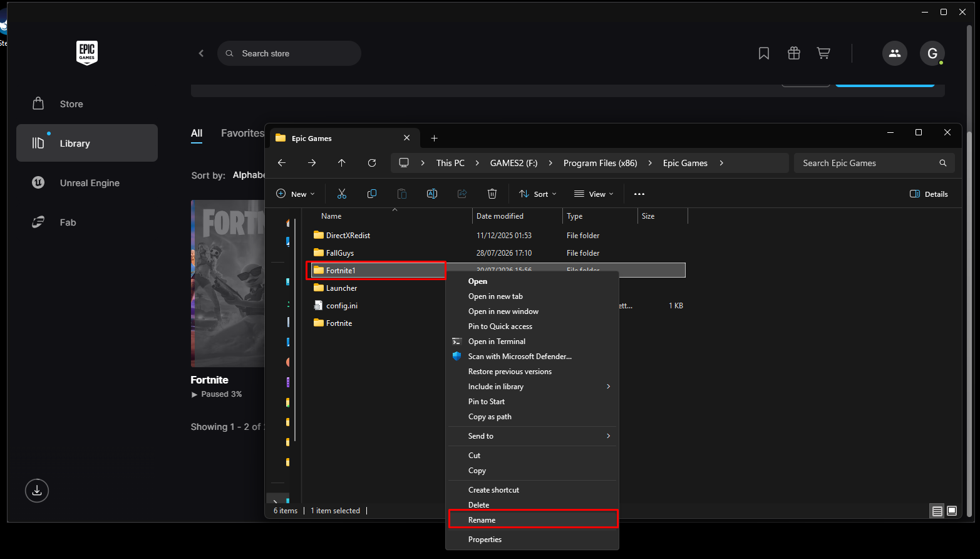Screen dimensions: 980x559
Task: Navigate forward in File Explorer
Action: point(312,163)
